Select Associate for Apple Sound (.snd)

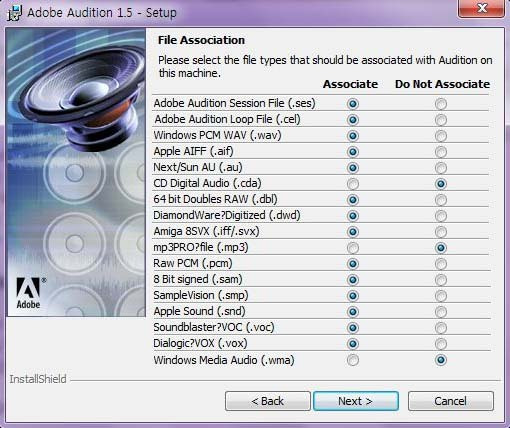(x=353, y=312)
